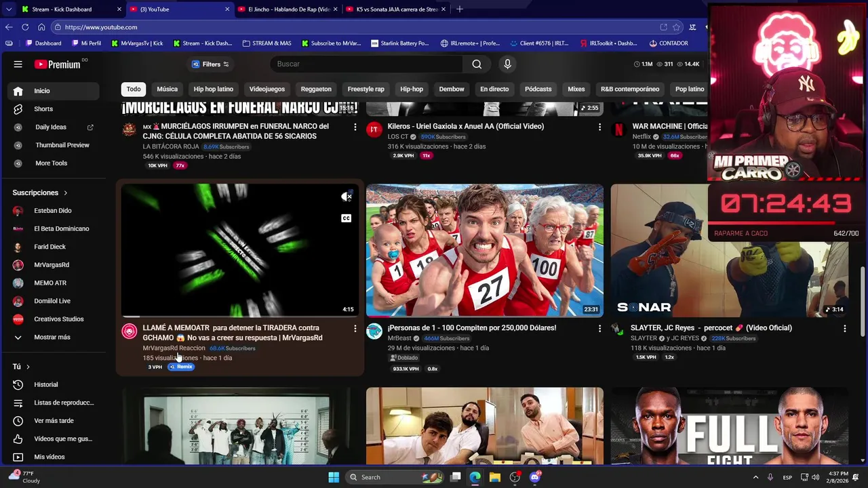Open MrVargasRd subscription channel

[54, 265]
